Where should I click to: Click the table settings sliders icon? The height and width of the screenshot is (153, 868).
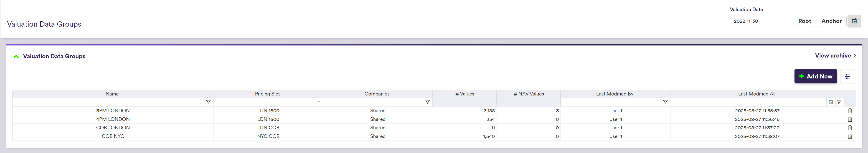(x=848, y=77)
